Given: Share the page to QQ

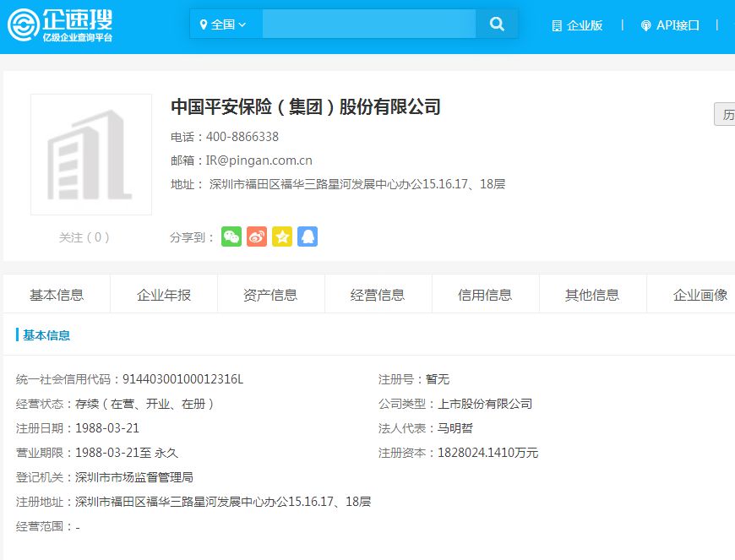Looking at the screenshot, I should point(308,237).
